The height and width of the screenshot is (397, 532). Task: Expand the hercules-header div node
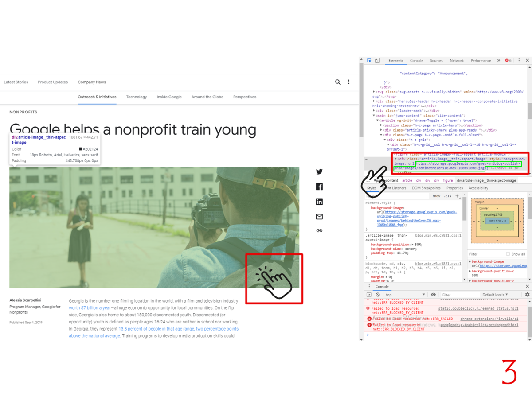point(374,101)
